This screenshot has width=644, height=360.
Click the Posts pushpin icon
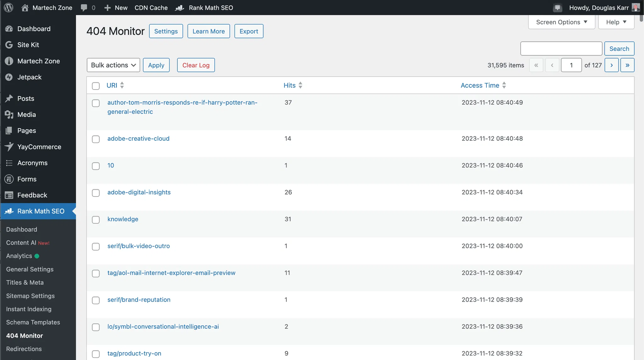(9, 99)
